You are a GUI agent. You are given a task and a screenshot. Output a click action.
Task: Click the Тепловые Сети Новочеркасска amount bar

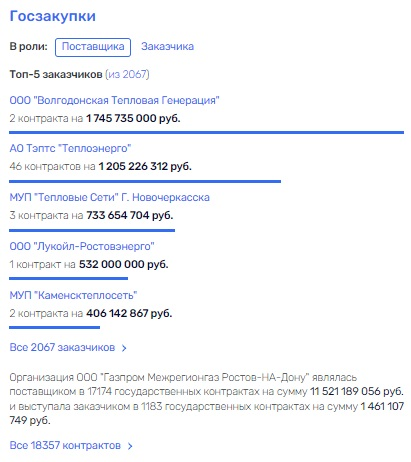tap(92, 230)
